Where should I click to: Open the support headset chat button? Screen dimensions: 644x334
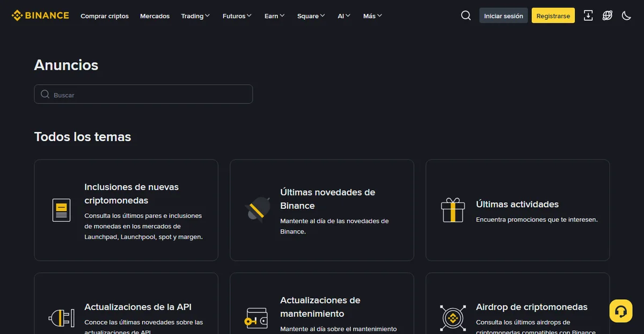click(621, 311)
